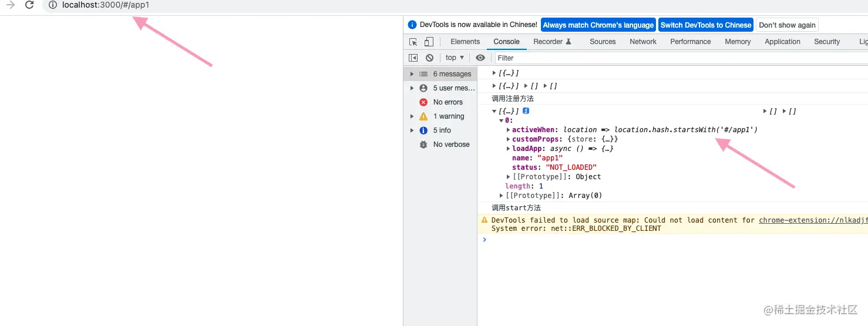
Task: Click the length: 1 line
Action: [524, 186]
